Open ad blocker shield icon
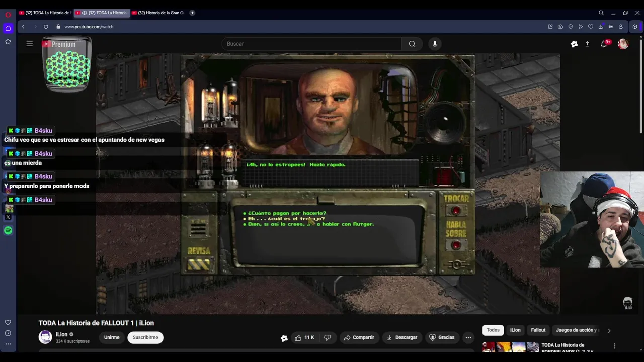 pos(570,27)
